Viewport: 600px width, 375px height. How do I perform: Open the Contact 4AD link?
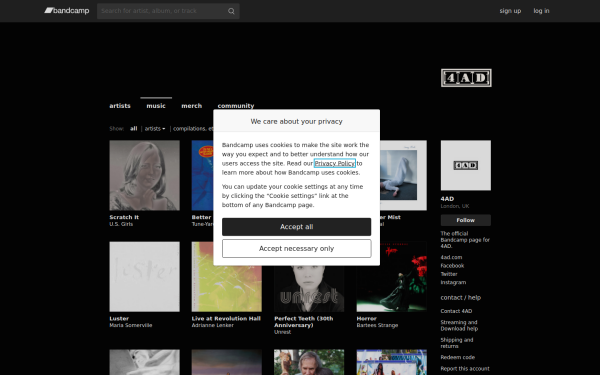tap(456, 311)
